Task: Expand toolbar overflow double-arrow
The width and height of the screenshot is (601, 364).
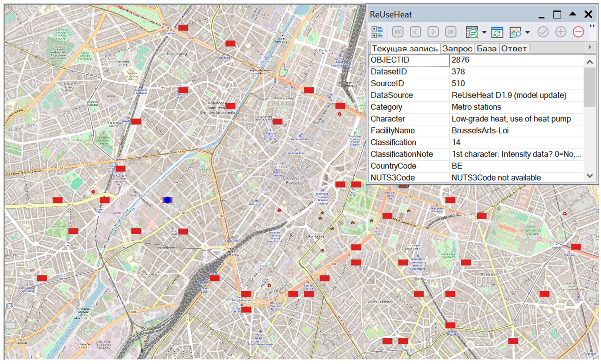Action: coord(592,26)
